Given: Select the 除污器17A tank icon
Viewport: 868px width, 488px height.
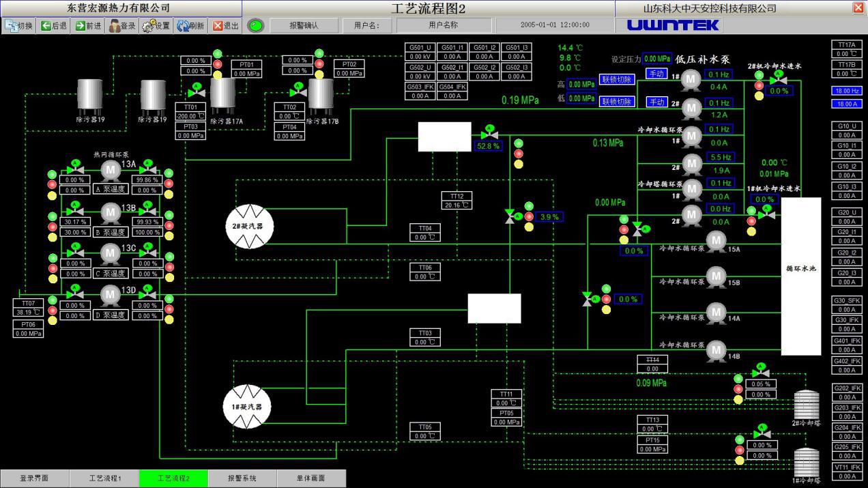Looking at the screenshot, I should (x=223, y=95).
